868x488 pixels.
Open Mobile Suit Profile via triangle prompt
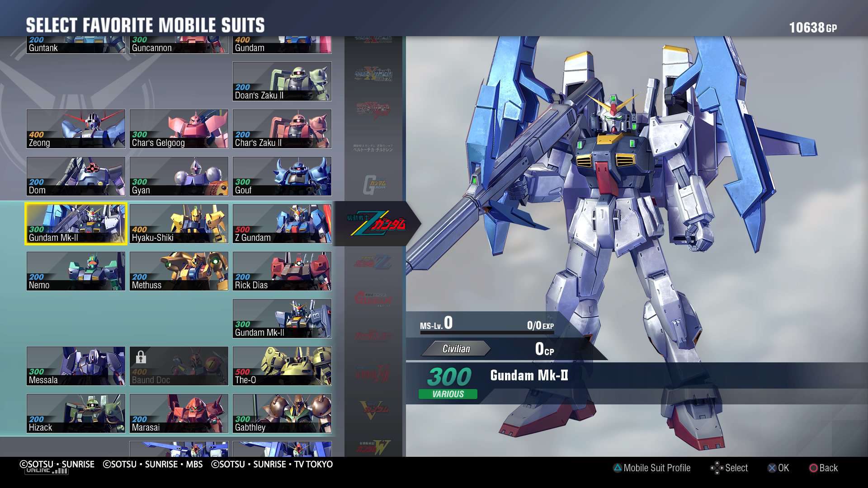pyautogui.click(x=651, y=468)
